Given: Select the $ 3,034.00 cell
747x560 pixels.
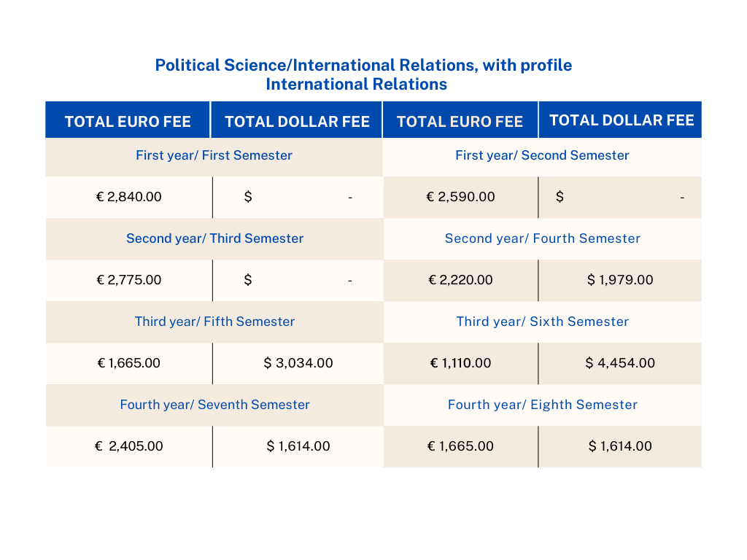Looking at the screenshot, I should tap(298, 363).
